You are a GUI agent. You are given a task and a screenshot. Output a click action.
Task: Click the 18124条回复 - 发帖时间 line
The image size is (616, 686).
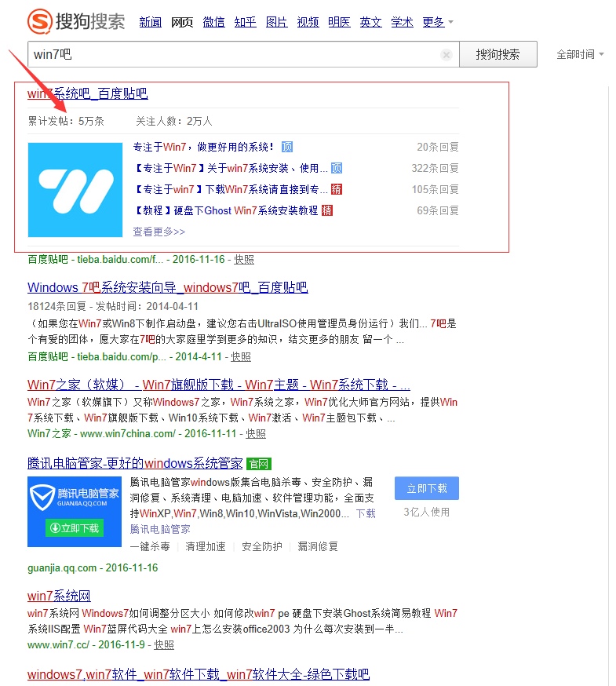tap(113, 306)
